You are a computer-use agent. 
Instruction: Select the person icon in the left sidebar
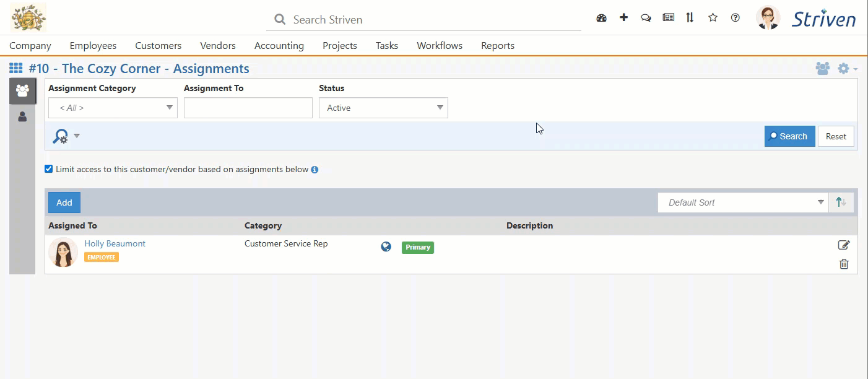pos(22,116)
